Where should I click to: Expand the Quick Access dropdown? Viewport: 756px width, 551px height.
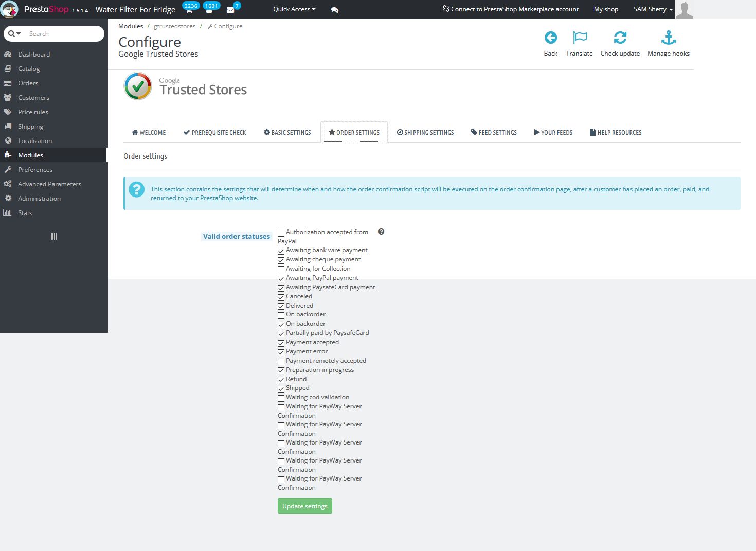click(x=294, y=9)
